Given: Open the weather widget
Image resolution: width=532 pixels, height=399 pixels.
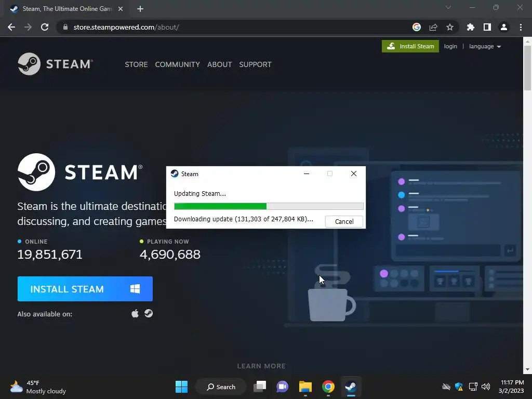Looking at the screenshot, I should (37, 387).
